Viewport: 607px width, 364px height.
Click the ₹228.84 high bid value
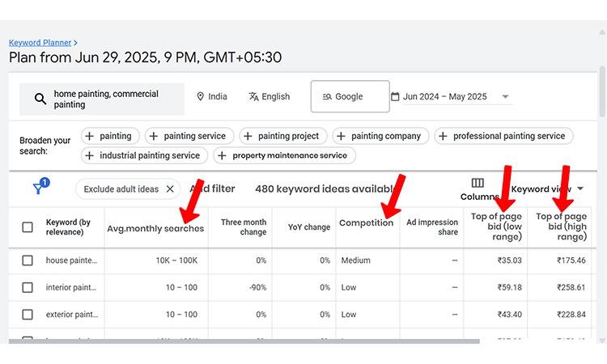(x=571, y=315)
